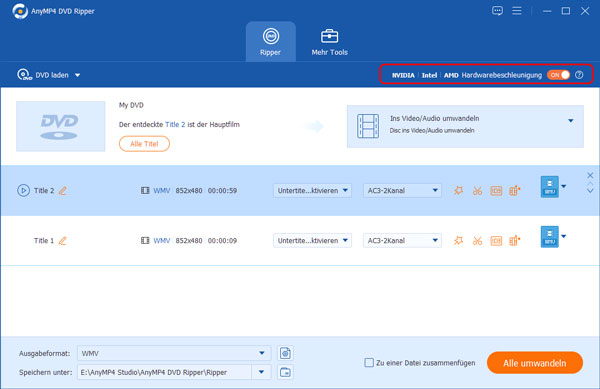Click the output format icon for Title 2
The height and width of the screenshot is (389, 600).
[x=549, y=187]
